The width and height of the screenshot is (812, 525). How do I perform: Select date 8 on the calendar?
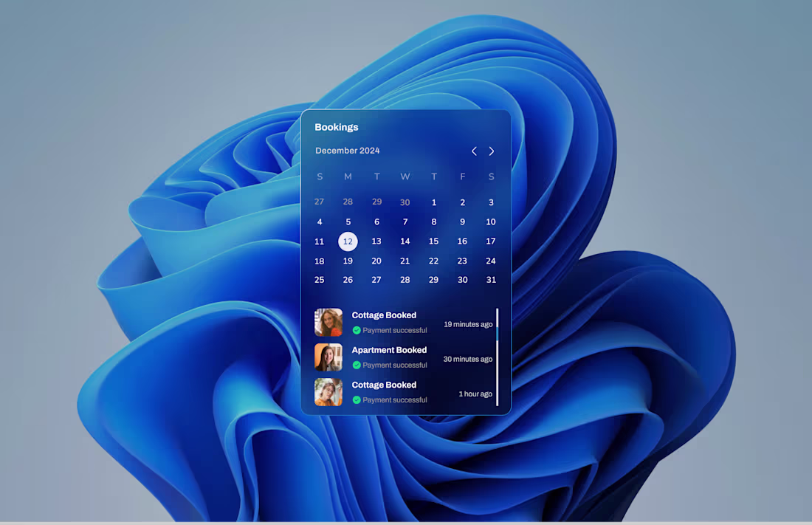[434, 222]
